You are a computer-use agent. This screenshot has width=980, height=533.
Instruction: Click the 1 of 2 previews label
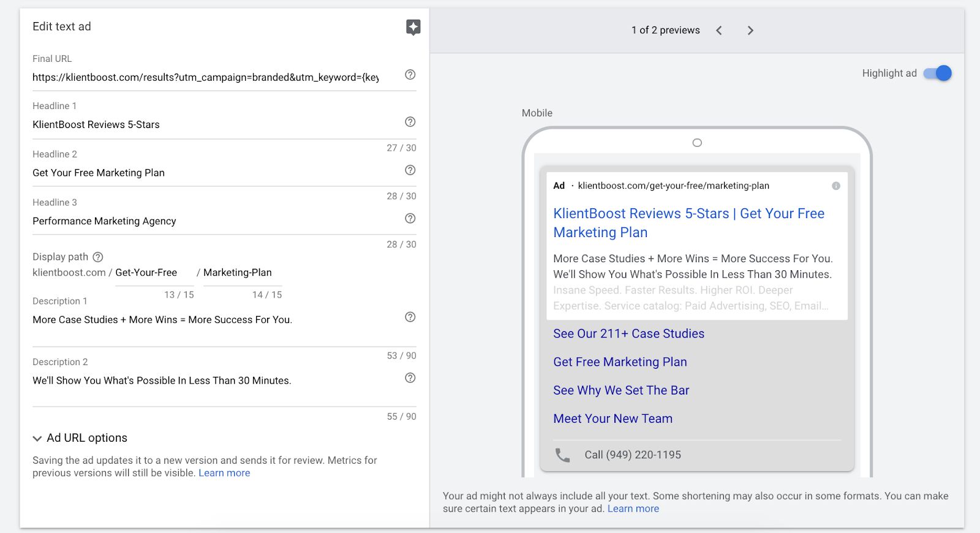666,31
